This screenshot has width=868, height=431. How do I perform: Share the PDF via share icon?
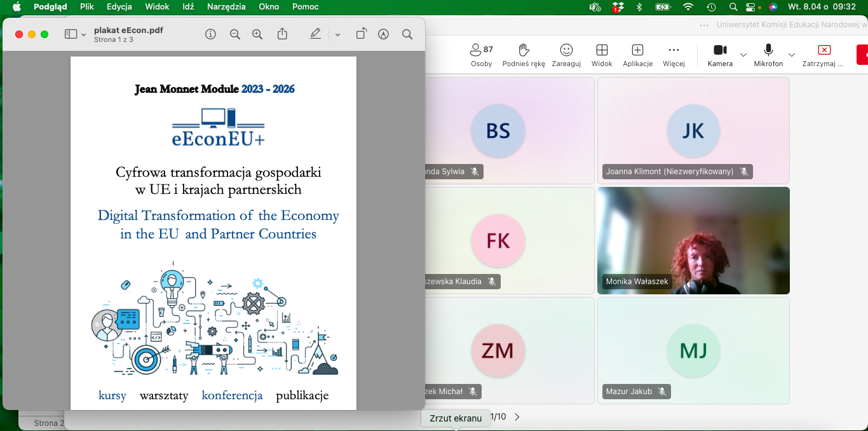[282, 34]
